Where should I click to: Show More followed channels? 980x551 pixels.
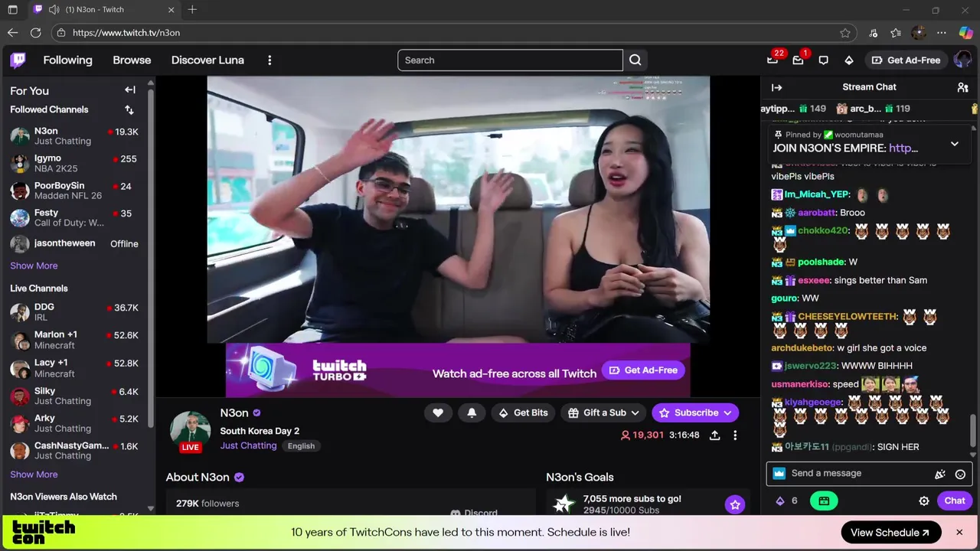tap(34, 266)
